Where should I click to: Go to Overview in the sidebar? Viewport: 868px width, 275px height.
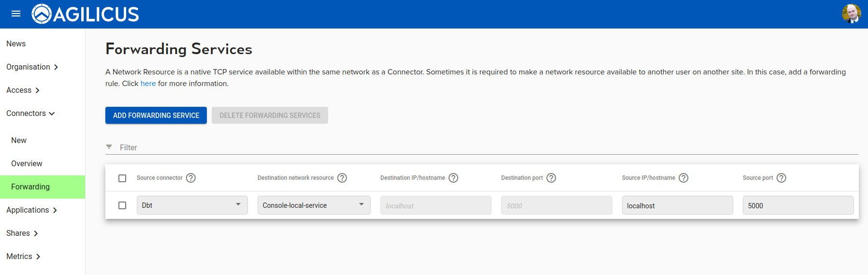coord(27,164)
